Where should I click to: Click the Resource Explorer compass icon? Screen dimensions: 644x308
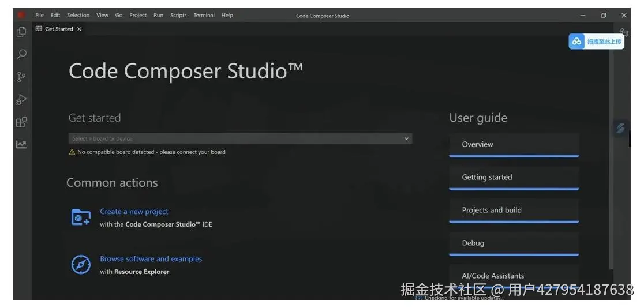click(x=81, y=265)
